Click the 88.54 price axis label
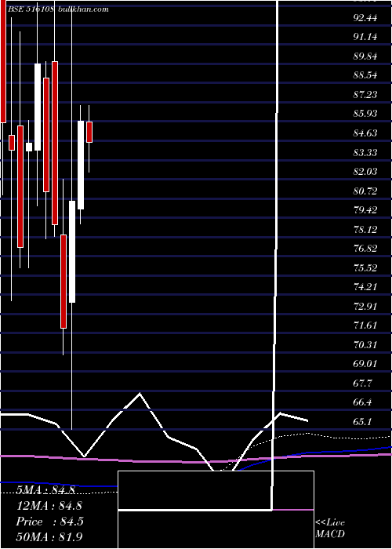The height and width of the screenshot is (549, 392). pyautogui.click(x=365, y=75)
